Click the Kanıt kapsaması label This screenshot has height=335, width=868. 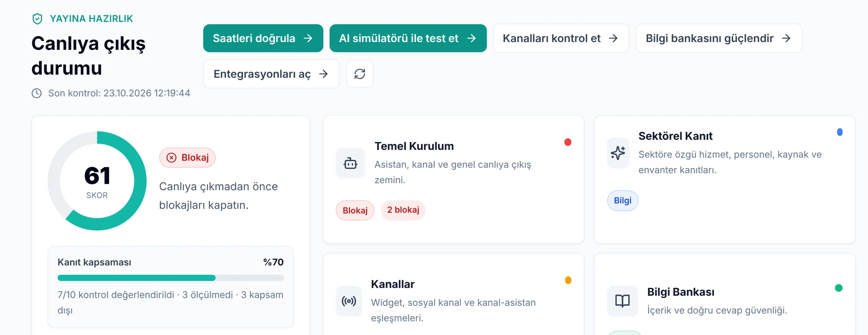click(x=94, y=263)
